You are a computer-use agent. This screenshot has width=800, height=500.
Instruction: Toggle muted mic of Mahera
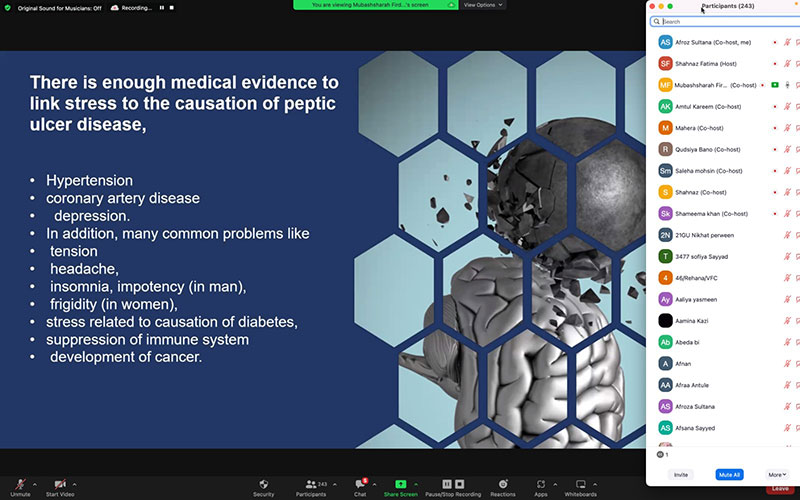click(x=787, y=128)
